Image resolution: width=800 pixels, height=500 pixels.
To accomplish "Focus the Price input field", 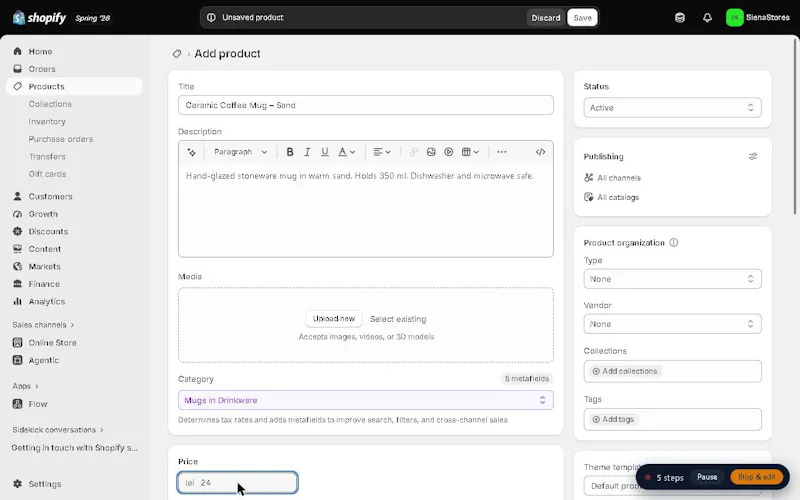I will (x=237, y=483).
